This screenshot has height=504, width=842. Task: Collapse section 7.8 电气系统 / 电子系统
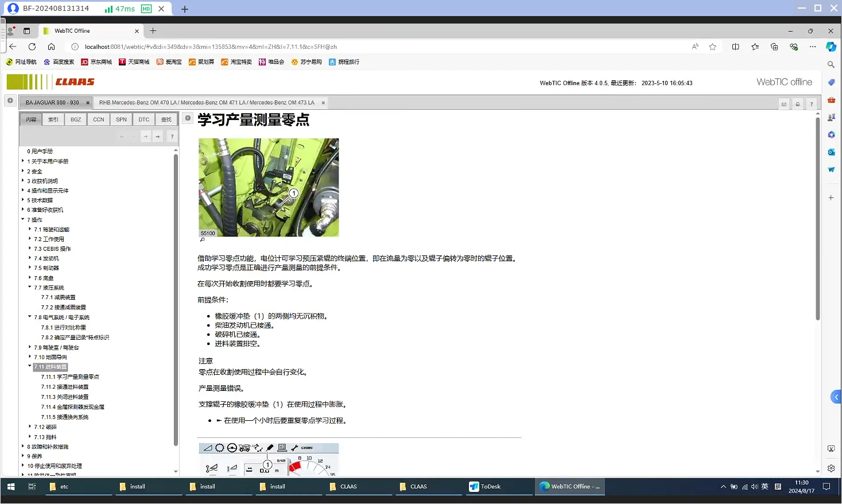click(x=30, y=316)
